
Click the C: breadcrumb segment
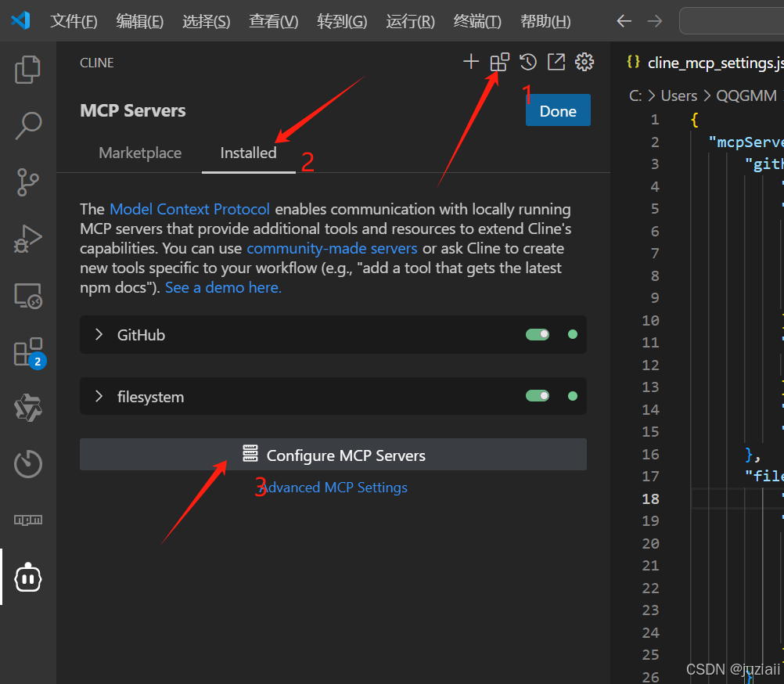[635, 95]
